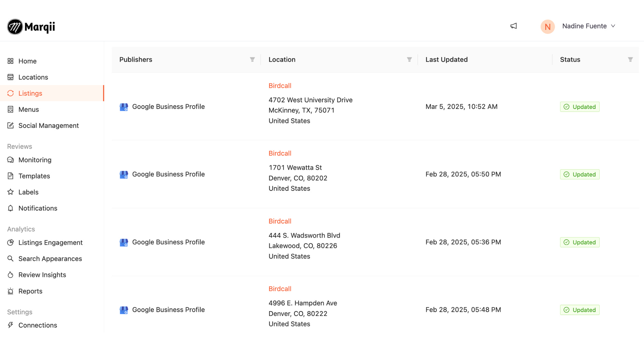Open Birdcall link for 1701 Wewatta St
This screenshot has width=644, height=362.
[x=280, y=153]
